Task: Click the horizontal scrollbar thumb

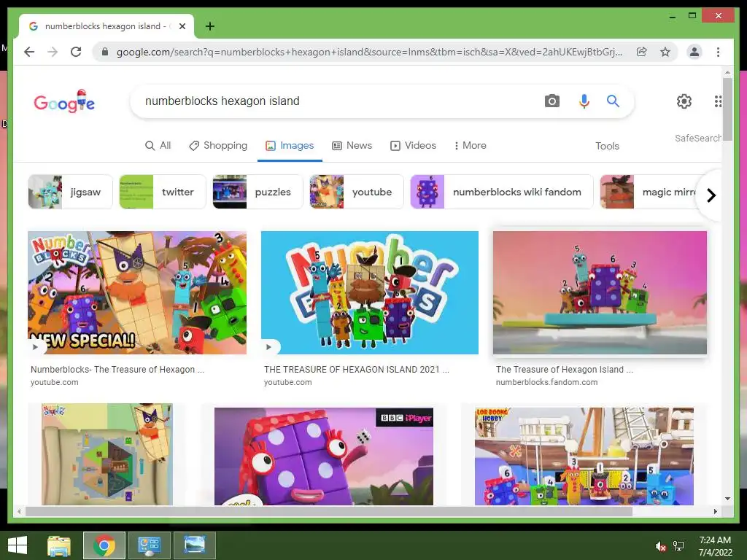Action: pos(329,512)
